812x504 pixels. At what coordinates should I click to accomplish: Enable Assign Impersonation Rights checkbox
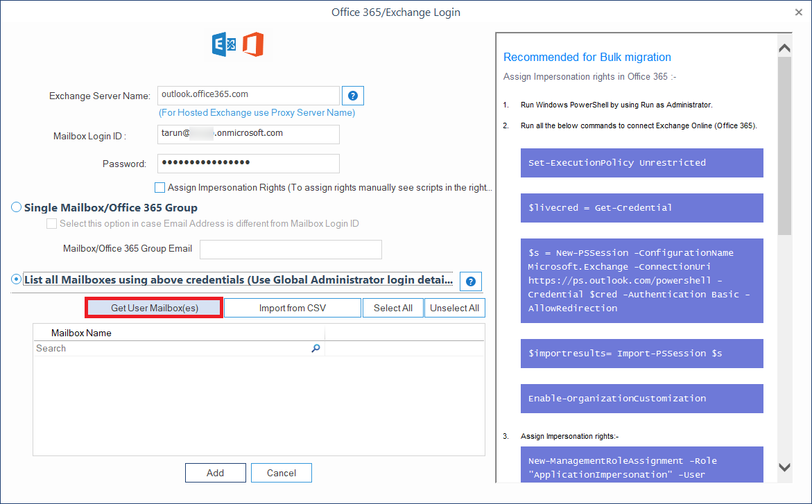160,187
